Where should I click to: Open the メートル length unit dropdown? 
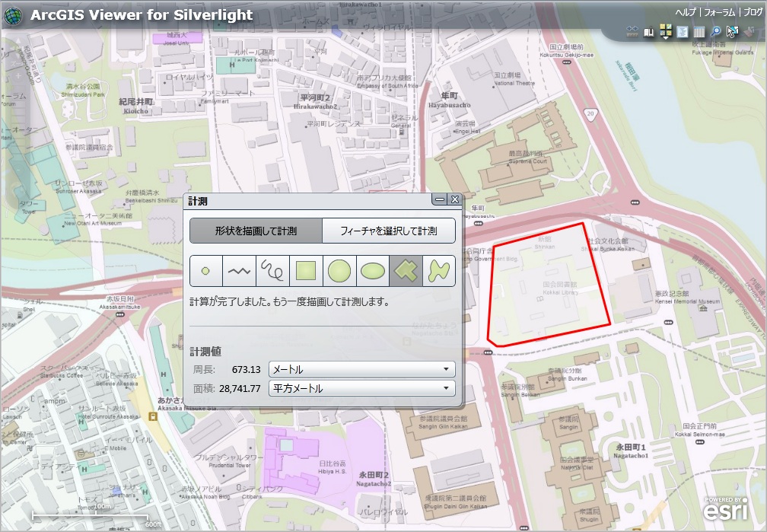pyautogui.click(x=362, y=369)
